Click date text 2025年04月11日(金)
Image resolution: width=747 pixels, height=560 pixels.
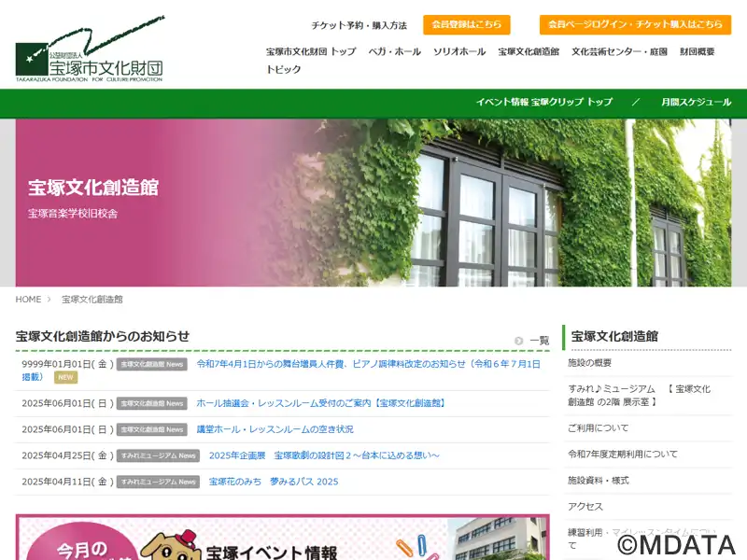[67, 482]
